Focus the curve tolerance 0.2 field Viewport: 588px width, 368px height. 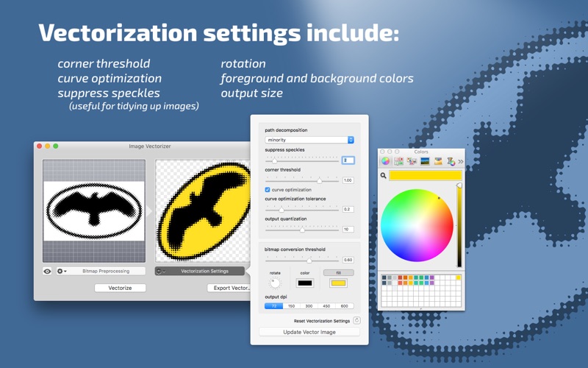[x=348, y=209]
